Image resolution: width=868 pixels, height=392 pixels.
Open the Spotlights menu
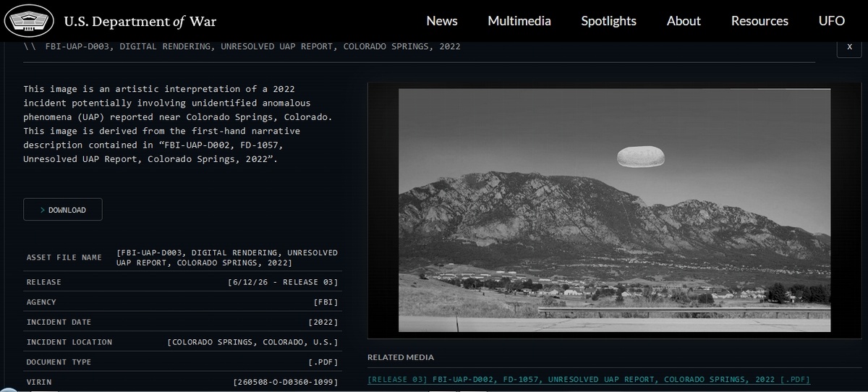609,21
